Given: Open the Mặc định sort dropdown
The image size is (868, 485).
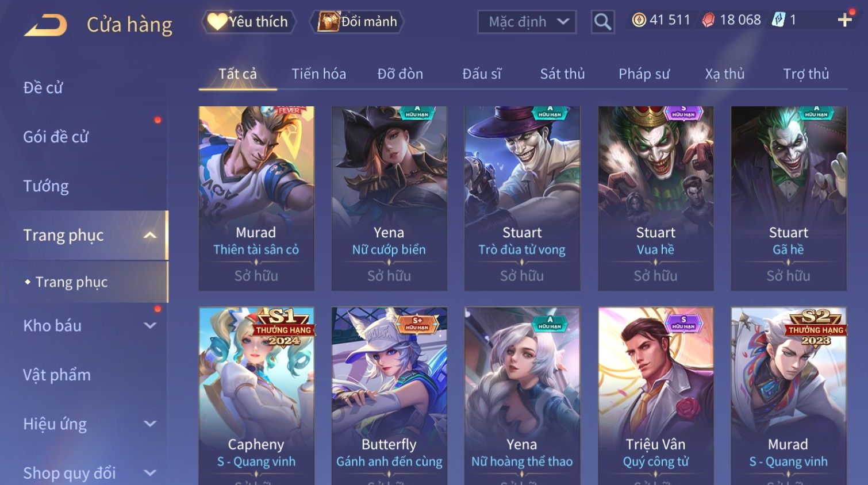Looking at the screenshot, I should 527,22.
